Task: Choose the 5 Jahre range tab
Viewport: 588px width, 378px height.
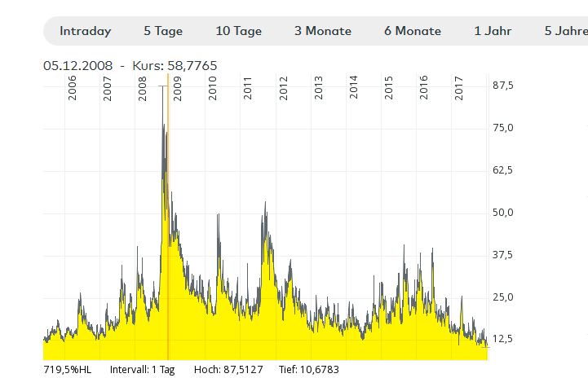Action: point(565,31)
